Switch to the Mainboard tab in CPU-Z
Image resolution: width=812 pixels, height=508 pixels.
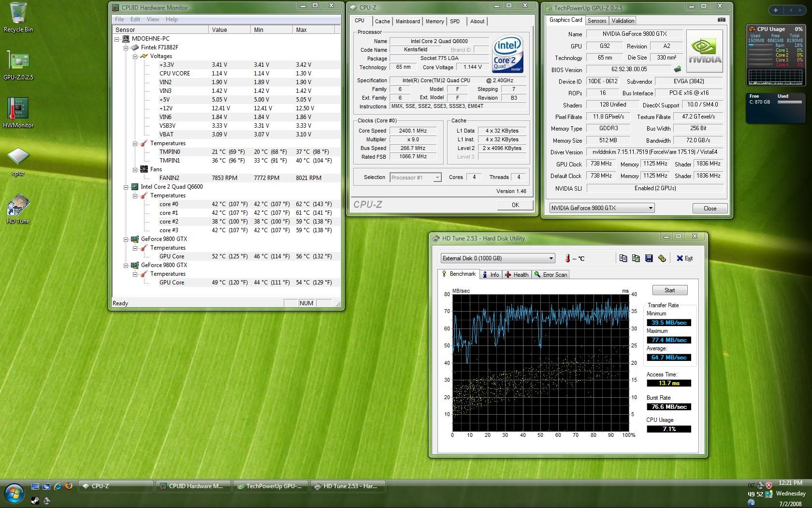[x=407, y=21]
